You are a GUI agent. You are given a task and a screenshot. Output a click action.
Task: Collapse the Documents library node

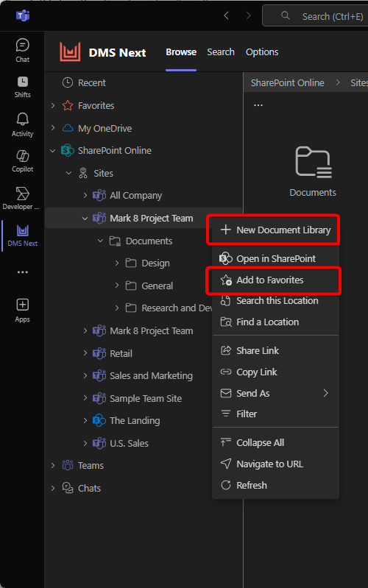101,241
